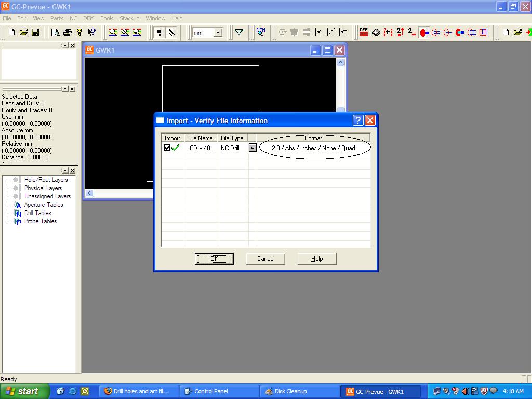Click the File Name column header

coord(200,138)
